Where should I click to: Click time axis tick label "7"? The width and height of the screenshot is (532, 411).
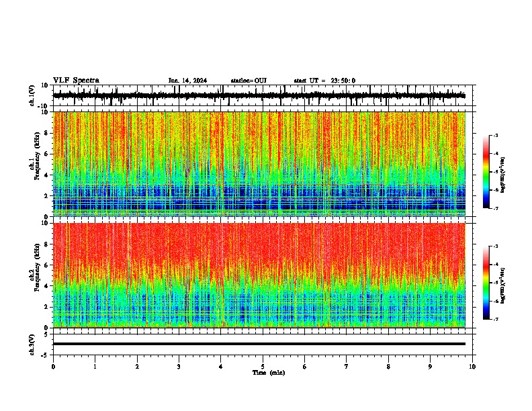[x=347, y=367]
